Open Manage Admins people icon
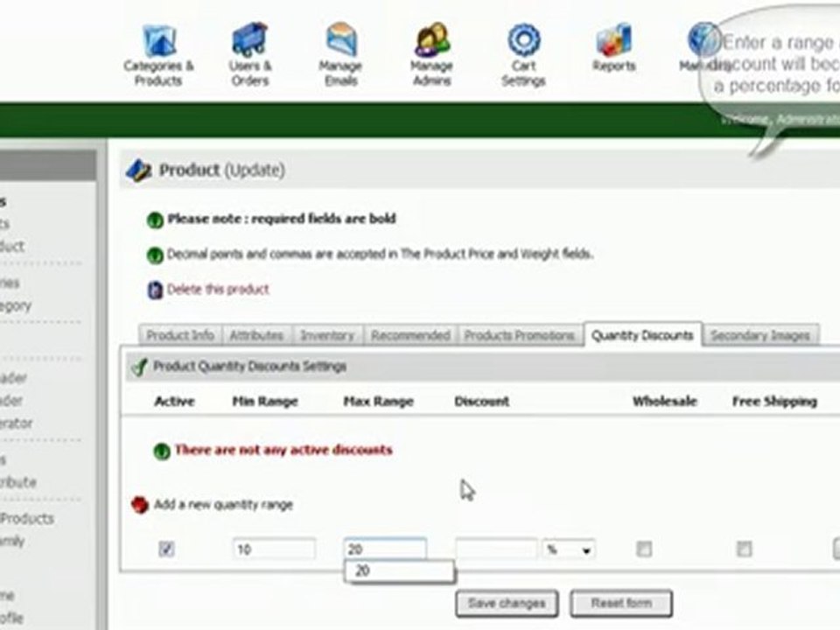Viewport: 840px width, 630px height. tap(431, 39)
